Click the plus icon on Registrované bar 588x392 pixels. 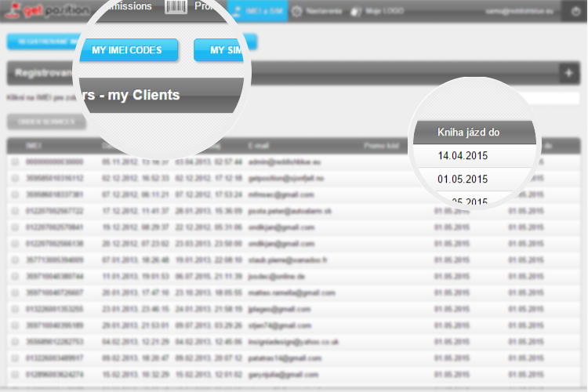point(569,73)
